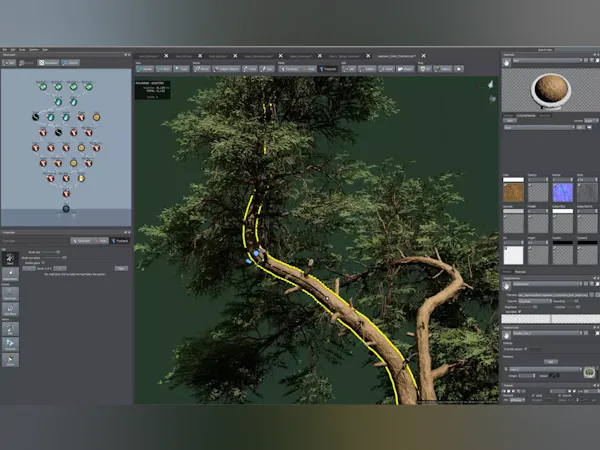Open the member leaf material dropdown
Screen dimensions: 600x450
pos(545,369)
